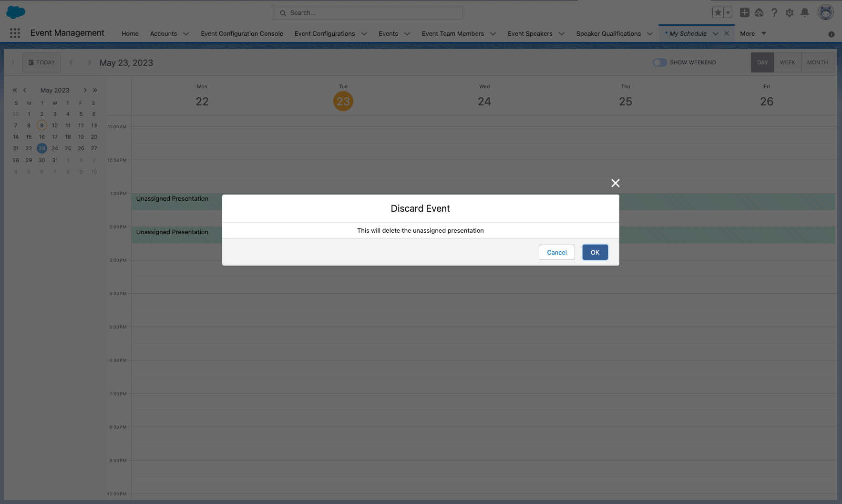This screenshot has height=504, width=842.
Task: Expand the Accounts dropdown chevron
Action: click(186, 34)
